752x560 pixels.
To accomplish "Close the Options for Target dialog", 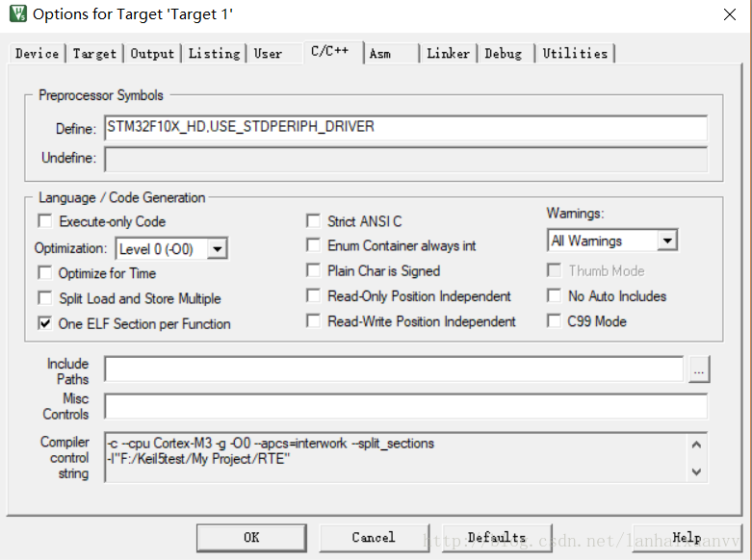I will pos(730,14).
